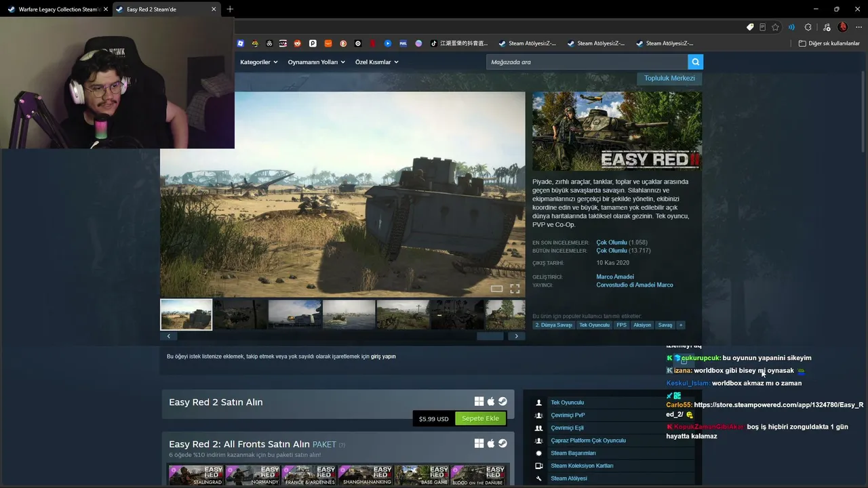Open developer link Marco Amadei

point(615,277)
